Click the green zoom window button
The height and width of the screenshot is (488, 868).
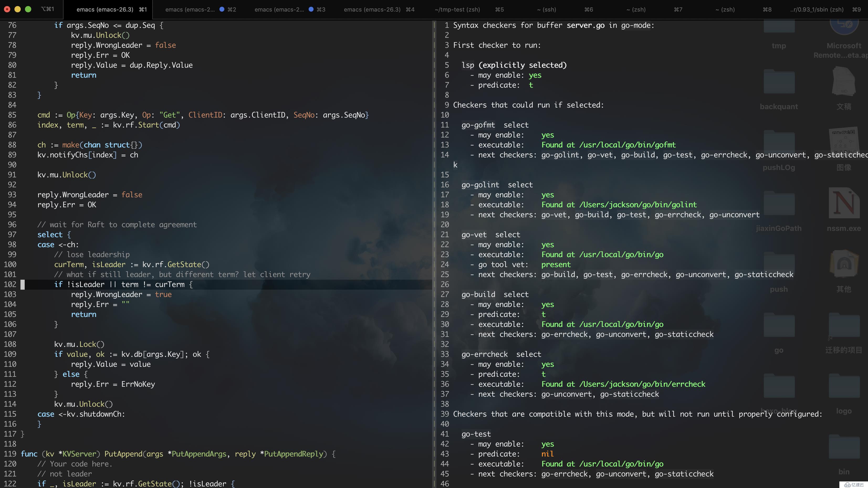pyautogui.click(x=28, y=9)
